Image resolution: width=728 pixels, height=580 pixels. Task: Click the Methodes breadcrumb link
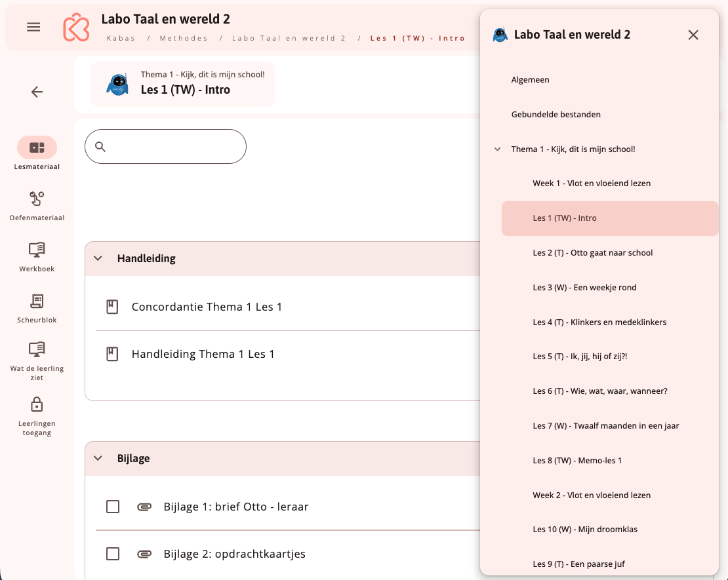[x=184, y=38]
